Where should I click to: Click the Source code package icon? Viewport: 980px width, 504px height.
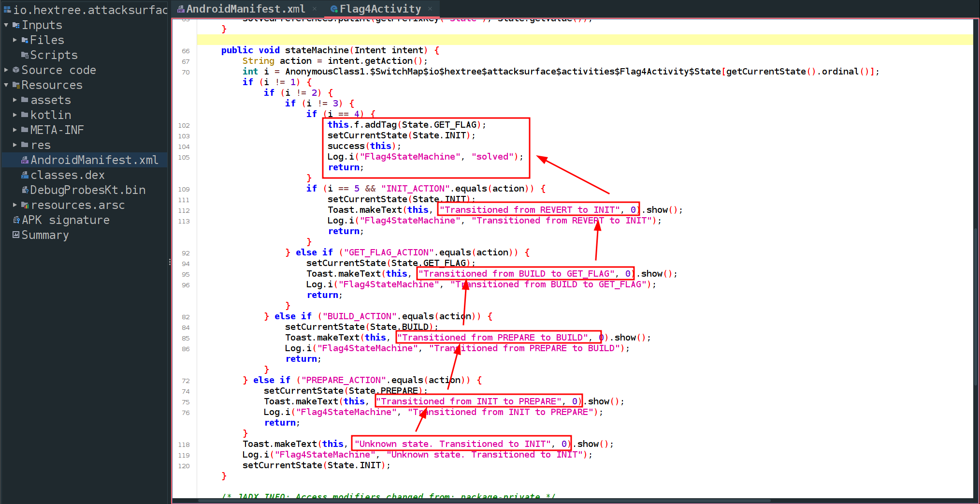coord(16,70)
